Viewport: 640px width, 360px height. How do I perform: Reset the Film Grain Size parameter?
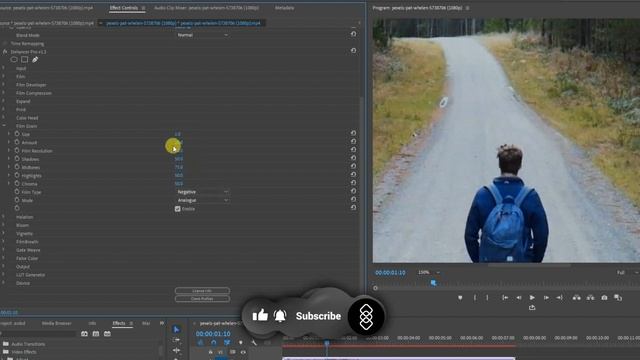click(x=353, y=133)
